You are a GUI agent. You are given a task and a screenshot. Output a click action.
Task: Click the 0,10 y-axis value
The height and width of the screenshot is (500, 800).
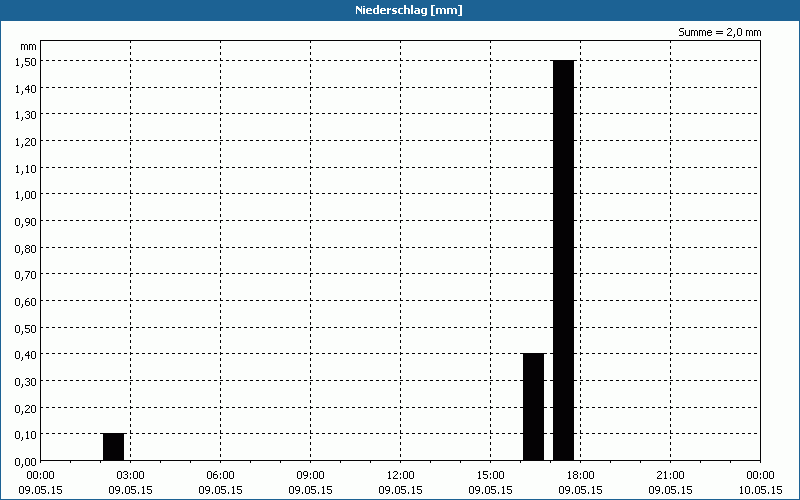click(26, 435)
